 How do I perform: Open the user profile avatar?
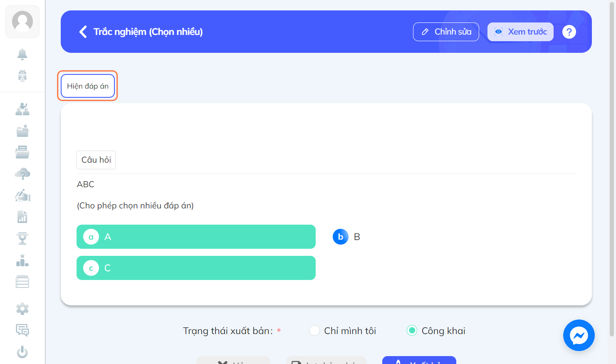pyautogui.click(x=22, y=21)
